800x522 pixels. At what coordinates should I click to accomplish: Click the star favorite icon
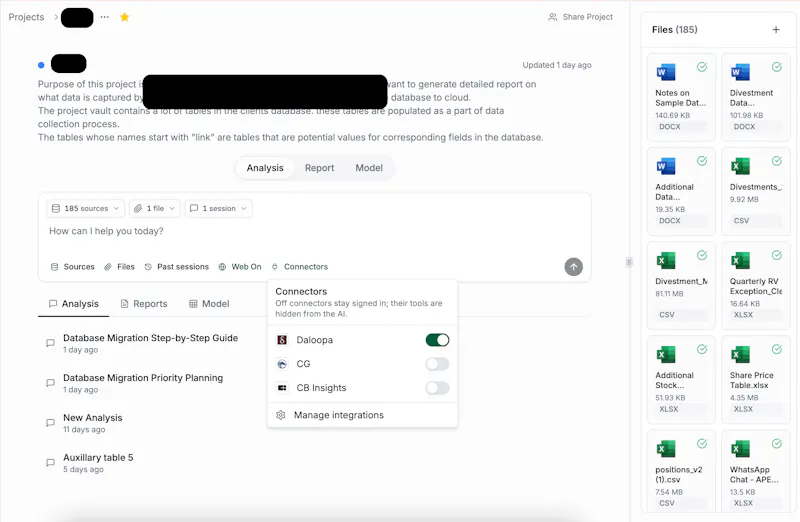(x=124, y=17)
